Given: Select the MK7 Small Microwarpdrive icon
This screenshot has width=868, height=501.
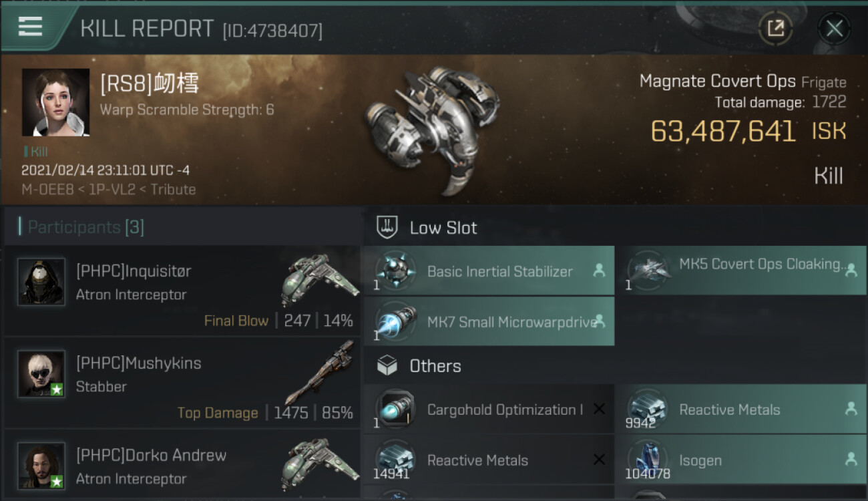Looking at the screenshot, I should coord(395,321).
